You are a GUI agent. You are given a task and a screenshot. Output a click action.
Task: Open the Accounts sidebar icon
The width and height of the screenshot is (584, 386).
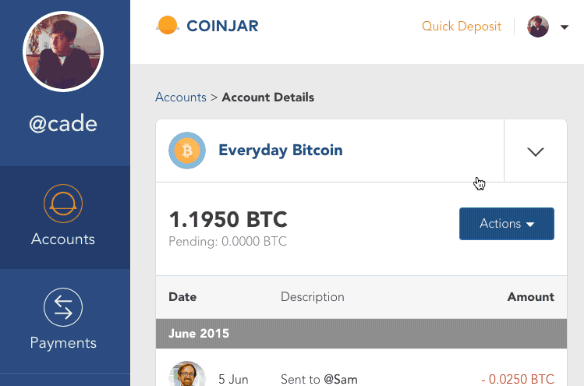[63, 203]
